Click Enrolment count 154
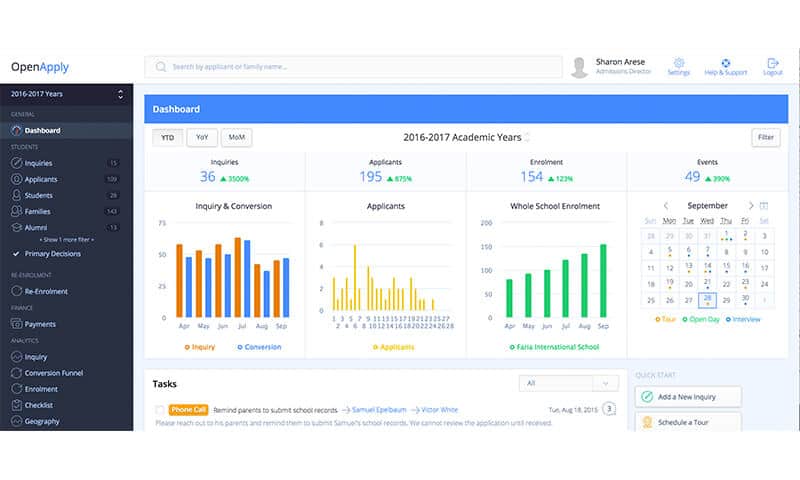Image resolution: width=800 pixels, height=480 pixels. [x=532, y=176]
